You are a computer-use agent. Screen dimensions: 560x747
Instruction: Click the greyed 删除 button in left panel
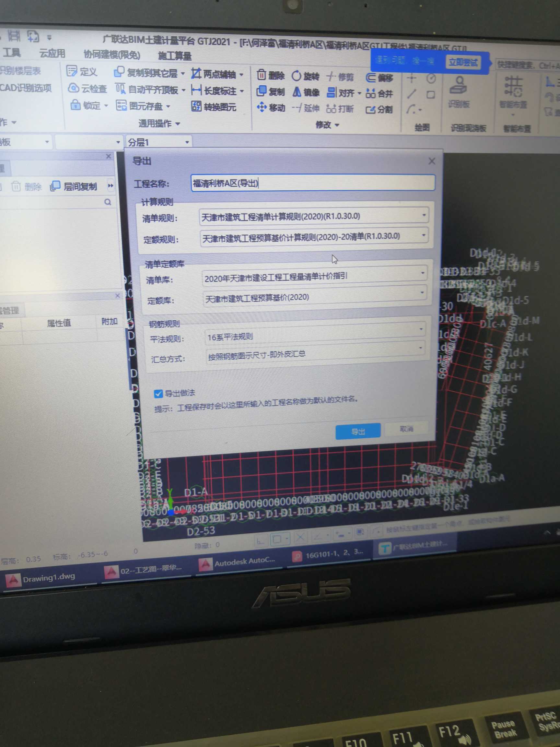pyautogui.click(x=27, y=186)
